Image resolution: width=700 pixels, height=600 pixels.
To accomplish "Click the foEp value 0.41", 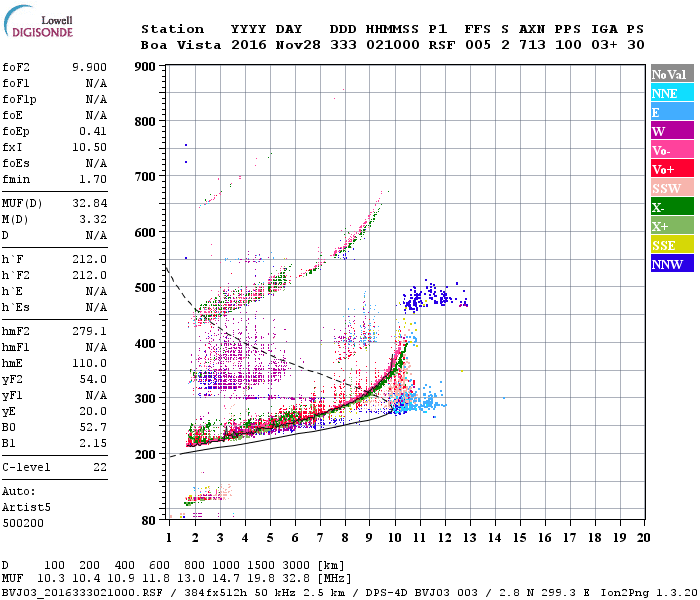I will point(93,131).
